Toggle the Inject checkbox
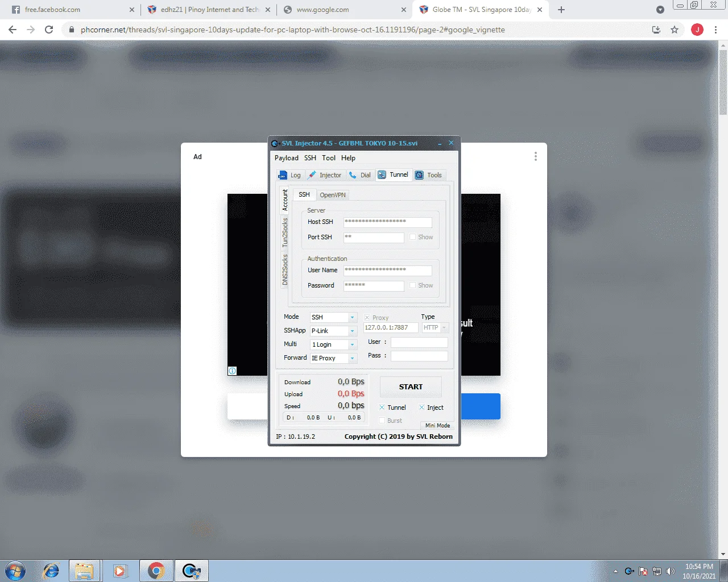 421,408
